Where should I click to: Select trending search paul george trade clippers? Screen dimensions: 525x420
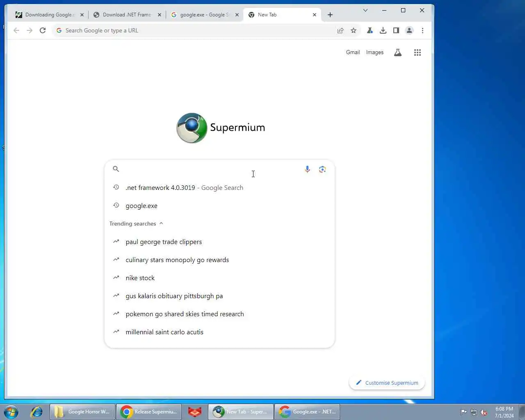[x=219, y=242]
